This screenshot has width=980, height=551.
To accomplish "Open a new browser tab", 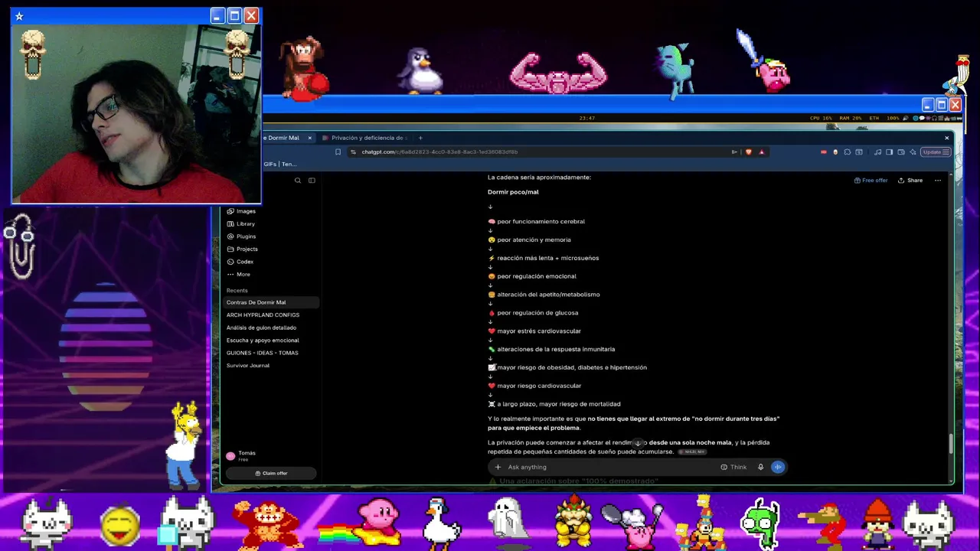I will pyautogui.click(x=420, y=138).
